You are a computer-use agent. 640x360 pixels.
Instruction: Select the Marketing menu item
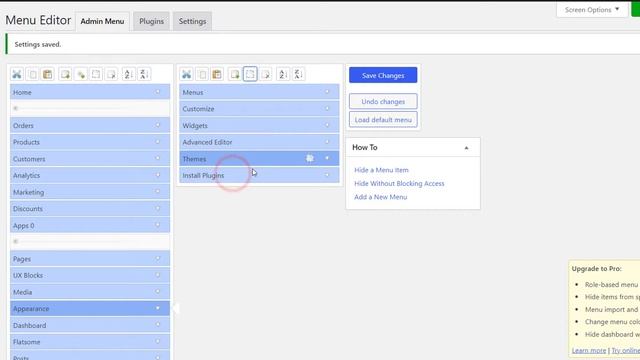point(90,192)
